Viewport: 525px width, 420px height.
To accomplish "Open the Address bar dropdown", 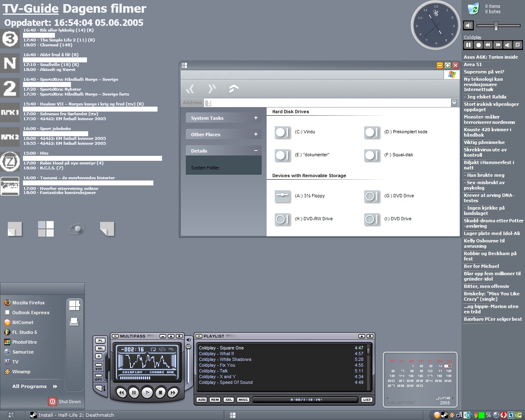I will [x=454, y=103].
